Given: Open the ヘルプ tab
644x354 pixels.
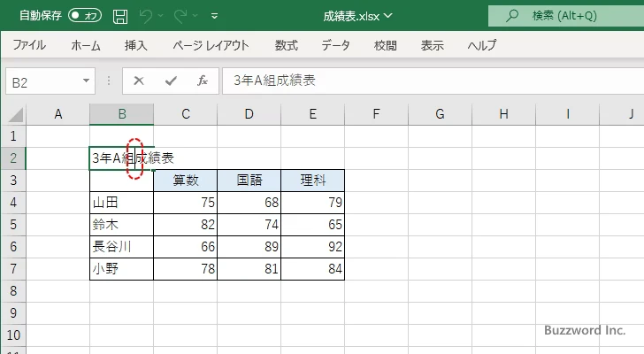Looking at the screenshot, I should pos(482,45).
